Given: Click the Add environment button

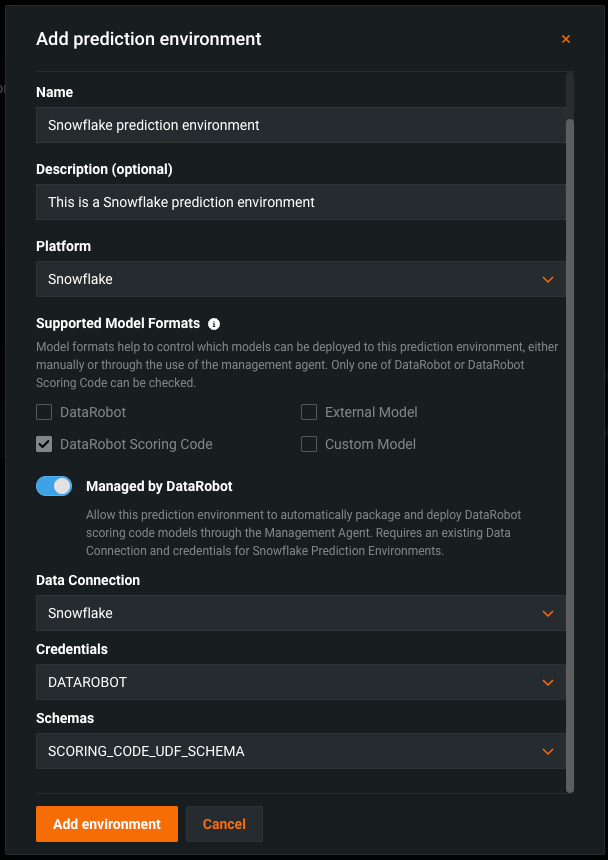Looking at the screenshot, I should (x=107, y=824).
